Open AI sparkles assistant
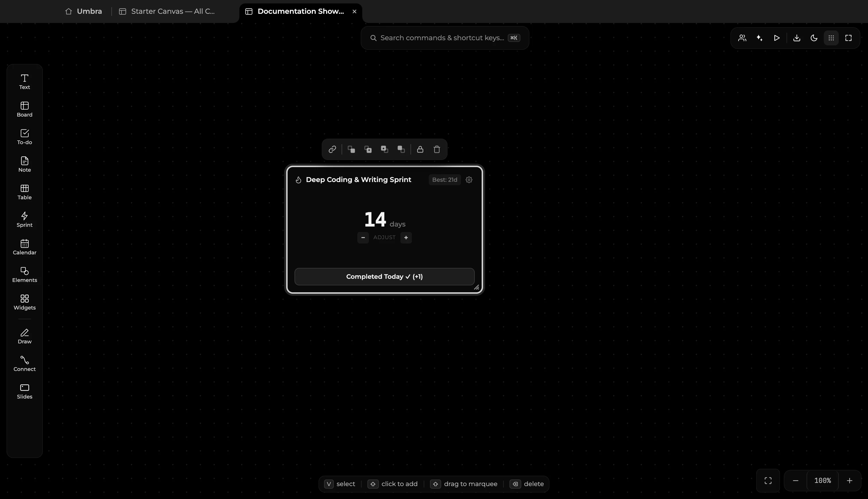 tap(759, 38)
